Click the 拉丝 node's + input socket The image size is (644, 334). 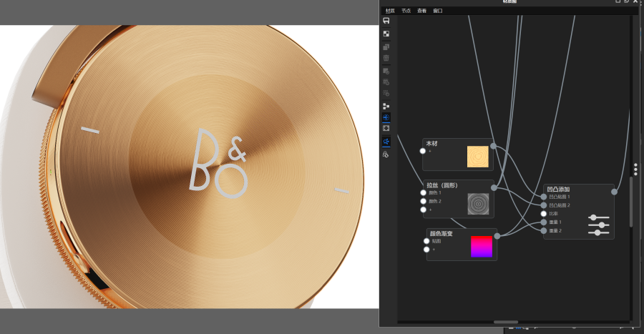424,210
